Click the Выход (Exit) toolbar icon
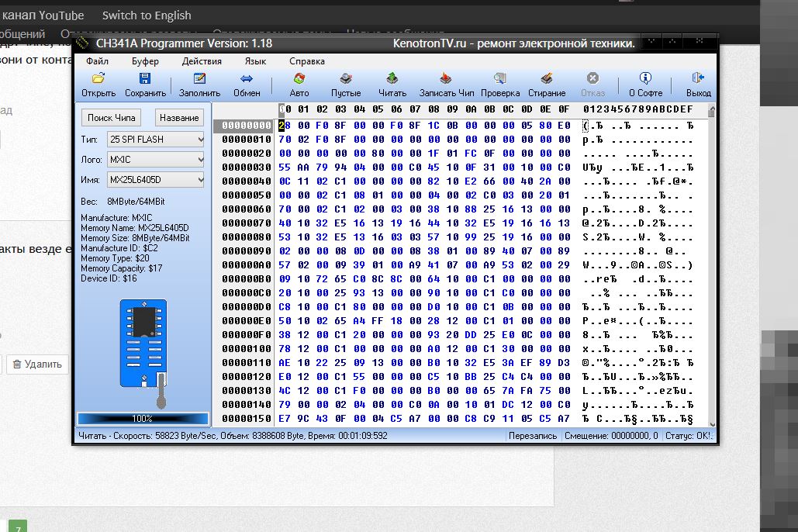This screenshot has height=532, width=798. tap(698, 79)
